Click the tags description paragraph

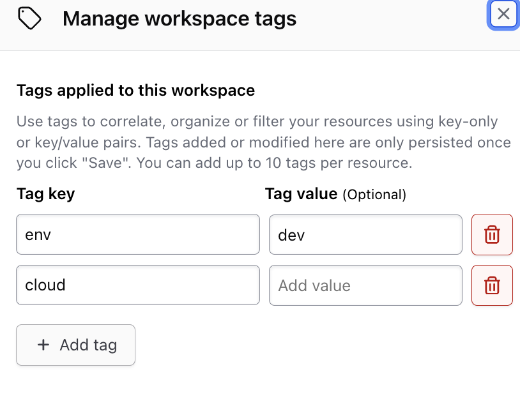[x=256, y=142]
